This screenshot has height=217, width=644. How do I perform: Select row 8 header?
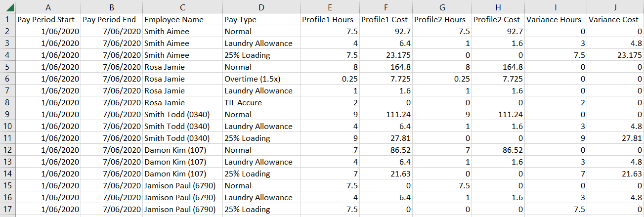point(7,103)
